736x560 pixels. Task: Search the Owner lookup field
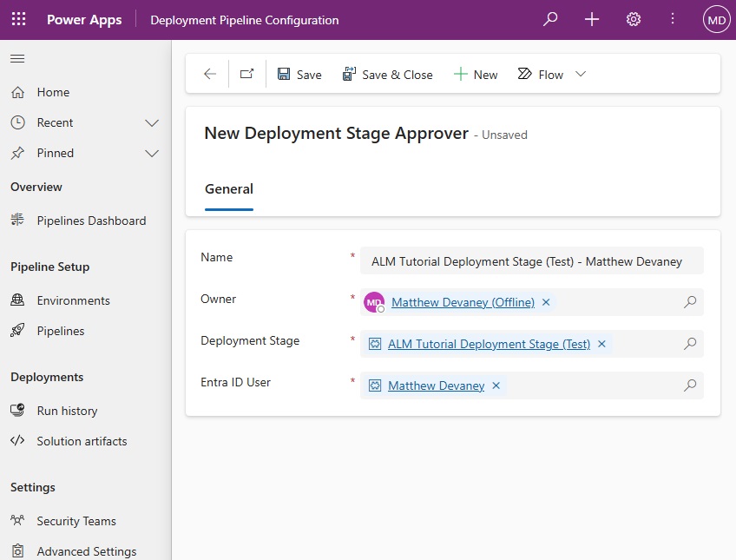[689, 302]
